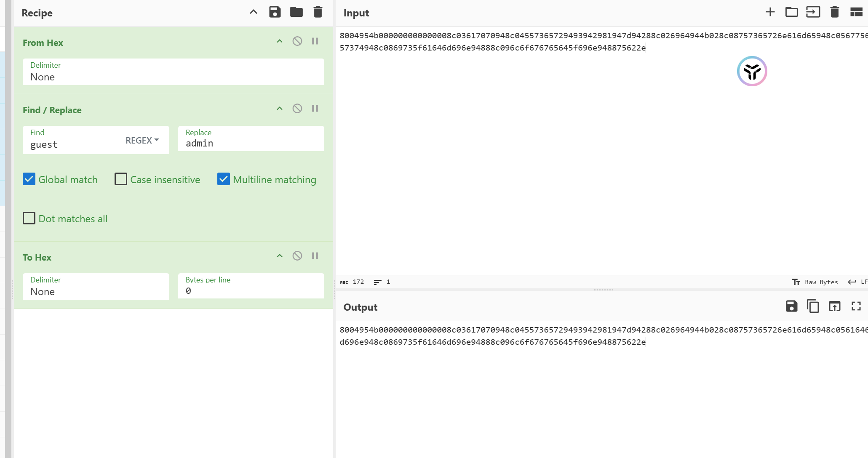868x458 pixels.
Task: Uncheck the Global match checkbox
Action: [x=29, y=179]
